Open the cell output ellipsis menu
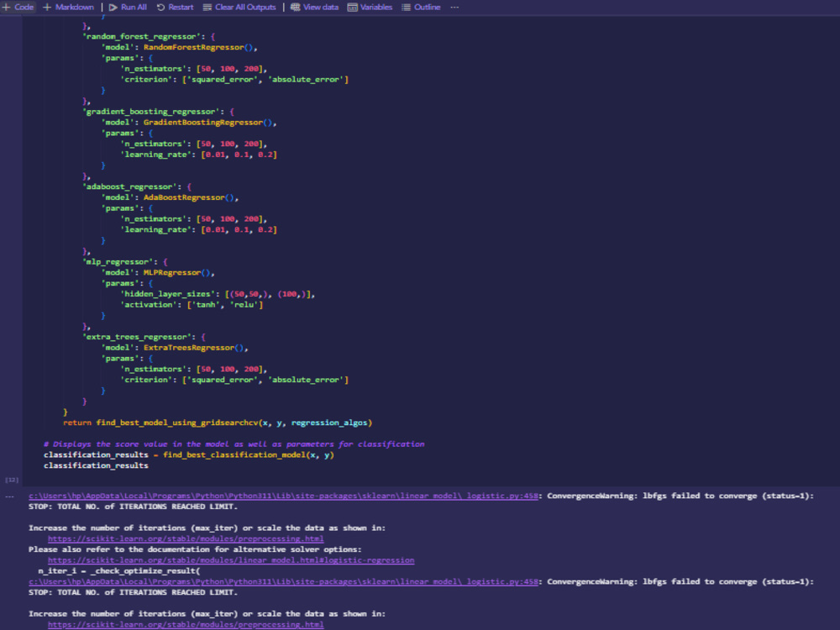This screenshot has height=630, width=840. (x=9, y=496)
